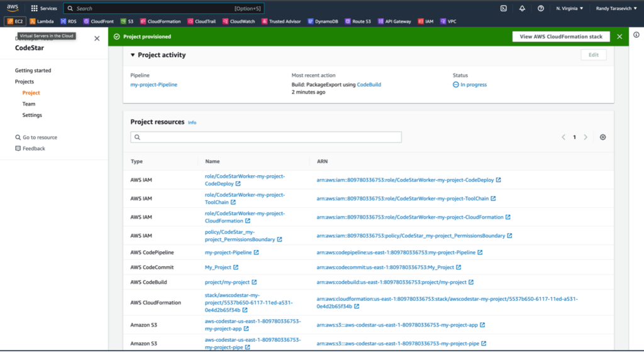Open Lambda favorite shortcut
Screen dimensions: 644x353
[42, 21]
